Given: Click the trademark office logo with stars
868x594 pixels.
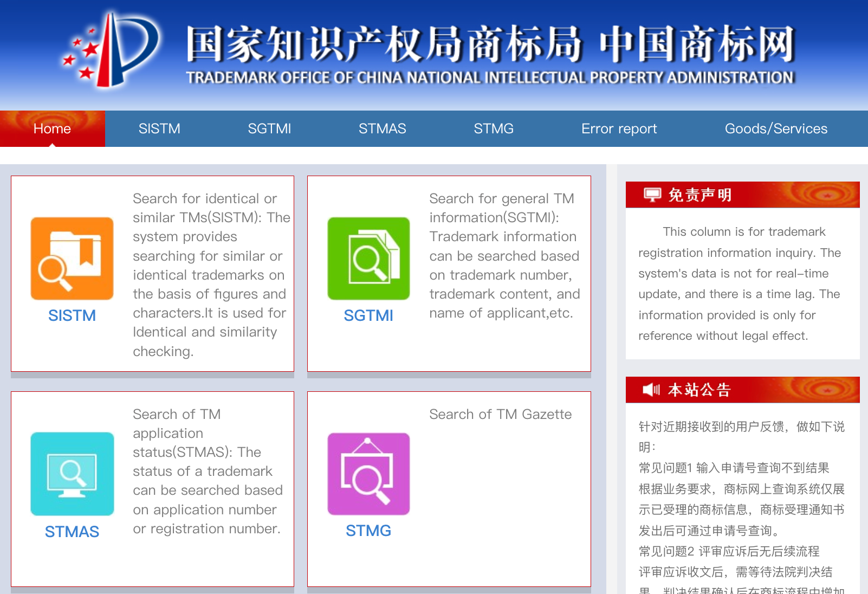Looking at the screenshot, I should tap(111, 50).
